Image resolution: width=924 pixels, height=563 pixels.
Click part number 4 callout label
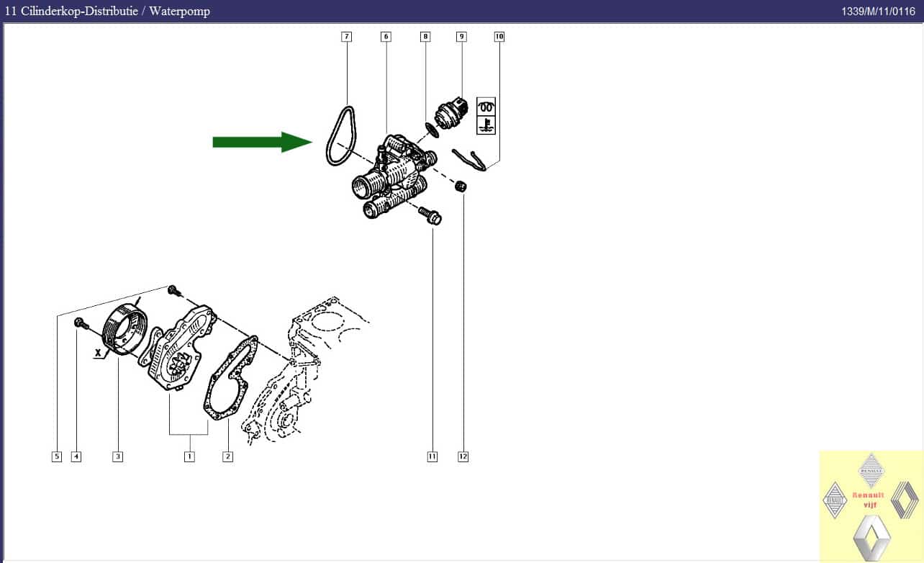(76, 456)
